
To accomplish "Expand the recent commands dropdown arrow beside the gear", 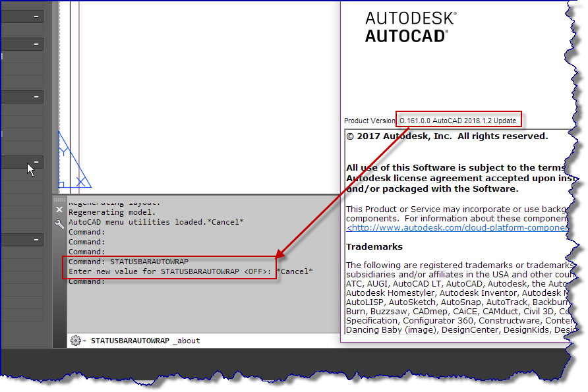I will coord(84,340).
